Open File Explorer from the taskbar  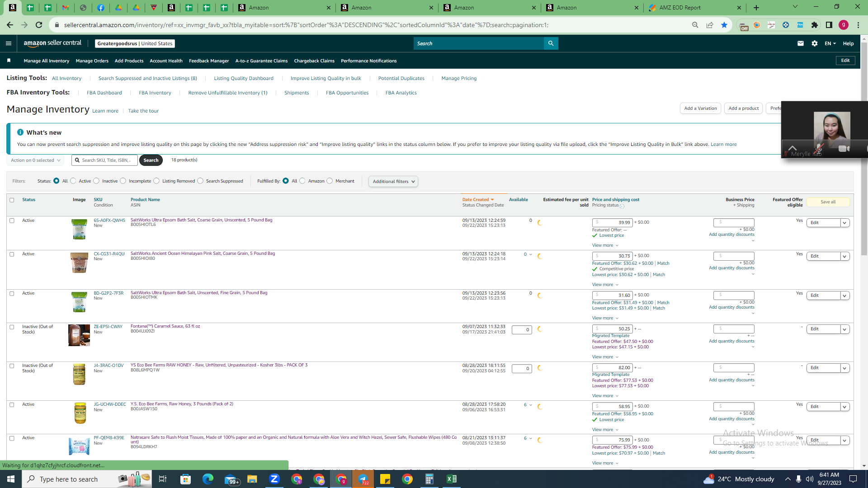[x=252, y=479]
